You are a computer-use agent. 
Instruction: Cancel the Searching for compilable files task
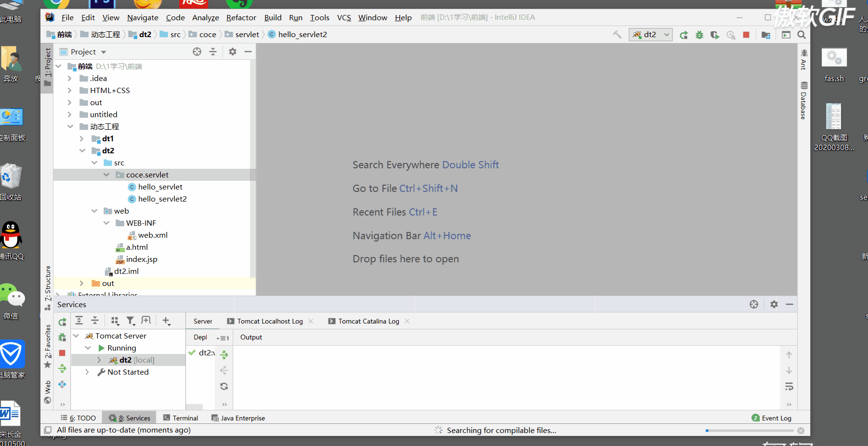click(801, 431)
